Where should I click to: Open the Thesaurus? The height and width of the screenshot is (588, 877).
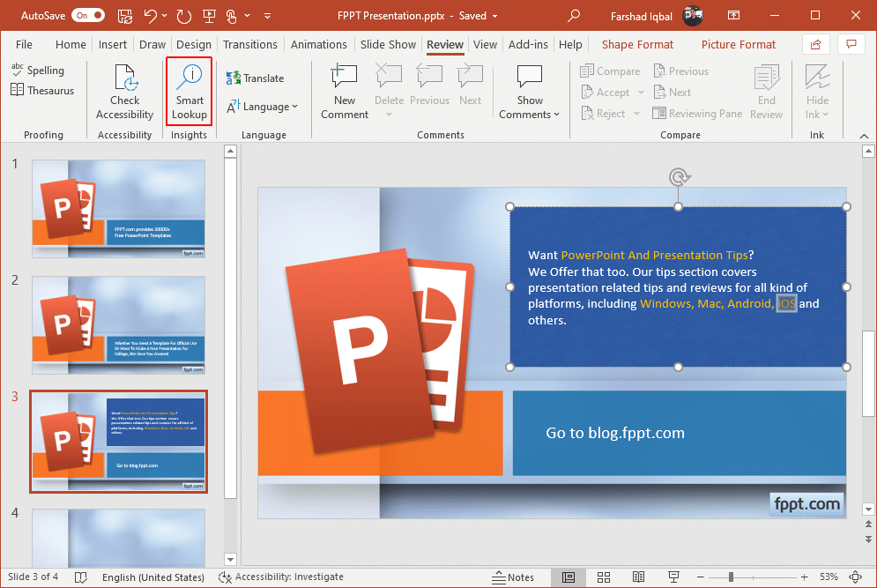click(x=42, y=90)
